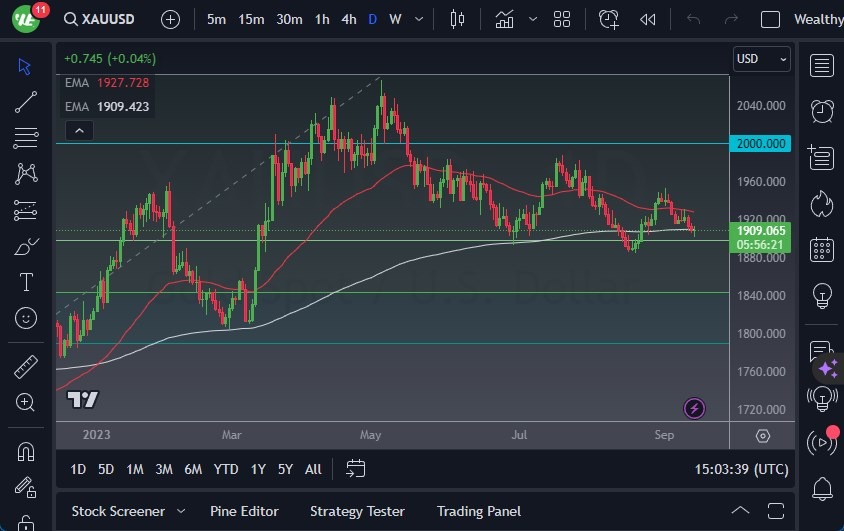Open the Calendar icon in right sidebar
844x531 pixels.
point(822,249)
